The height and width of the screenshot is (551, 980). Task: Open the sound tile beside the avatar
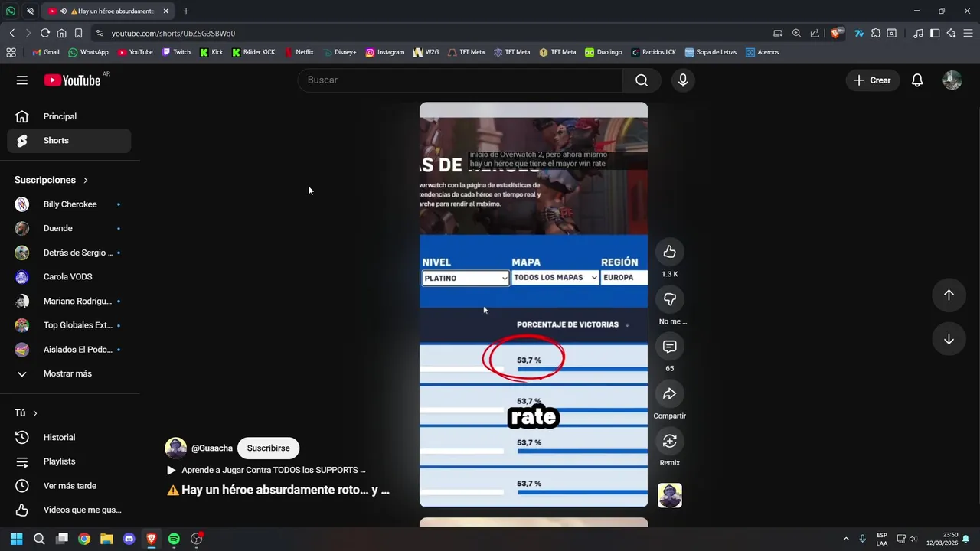click(x=670, y=495)
